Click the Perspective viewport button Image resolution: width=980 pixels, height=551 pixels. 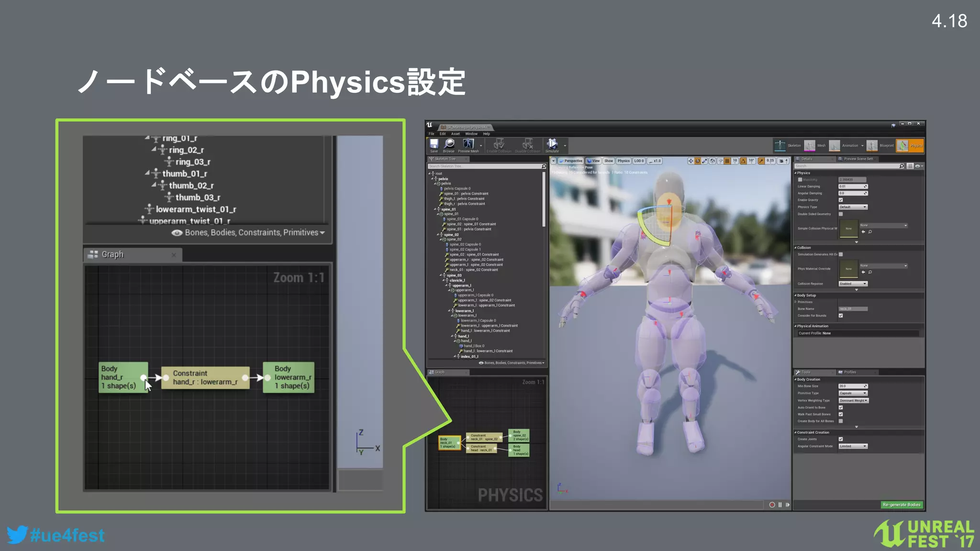571,161
